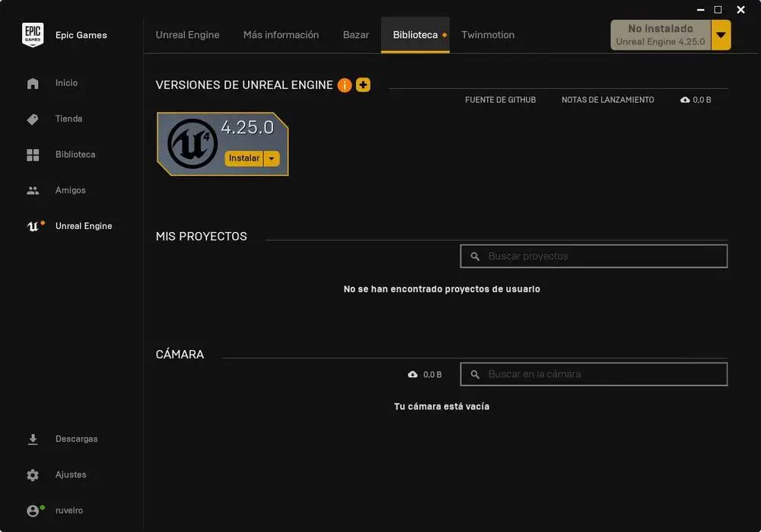Screen dimensions: 761x532
Task: Open dropdown arrow beside No instalado button
Action: click(721, 35)
